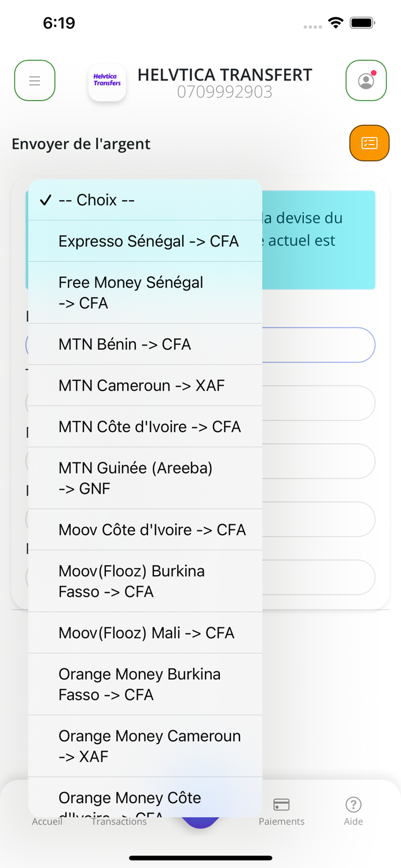This screenshot has height=868, width=401.
Task: Pick MTN Bénin -> CFA option
Action: coord(145,344)
